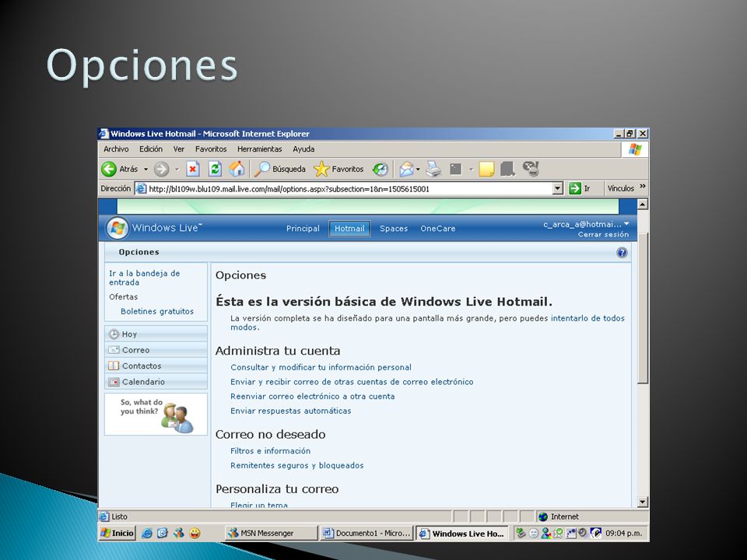Open Remitentes seguros y bloqueados
Viewport: 747px width, 560px height.
296,465
